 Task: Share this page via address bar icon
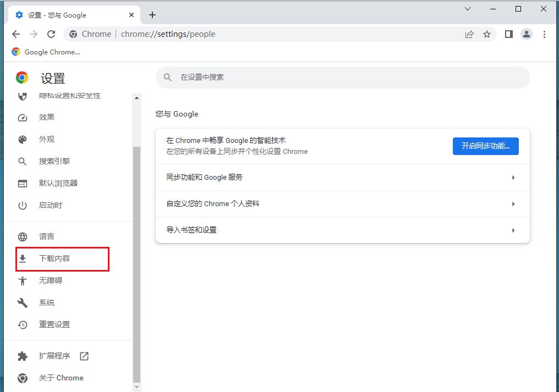click(x=469, y=34)
